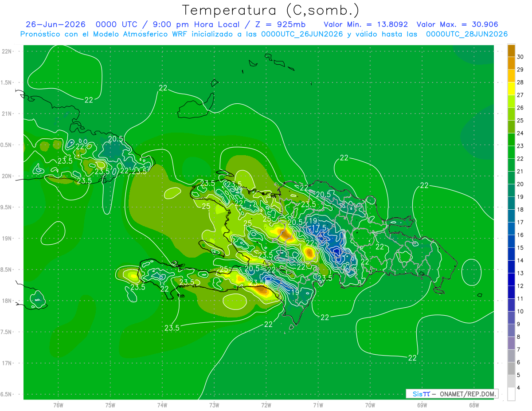Image resolution: width=532 pixels, height=411 pixels.
Task: Click the title "Temperatura (C,somb.)"
Action: 270,10
